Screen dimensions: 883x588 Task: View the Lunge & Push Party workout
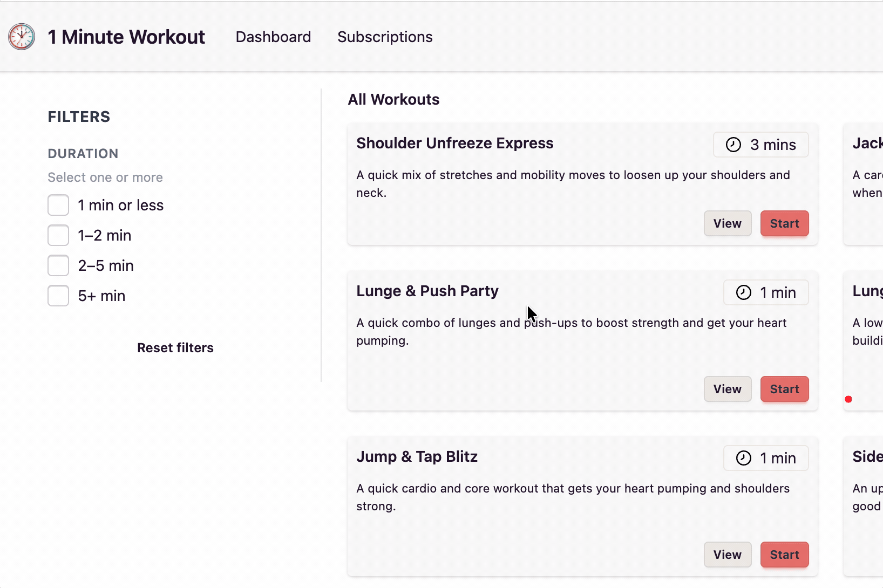coord(727,389)
